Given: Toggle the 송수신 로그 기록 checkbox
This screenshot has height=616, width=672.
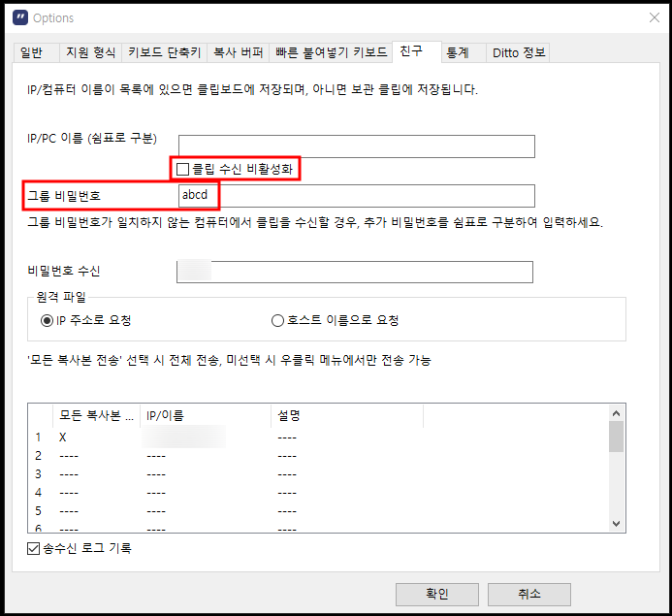Looking at the screenshot, I should (33, 548).
